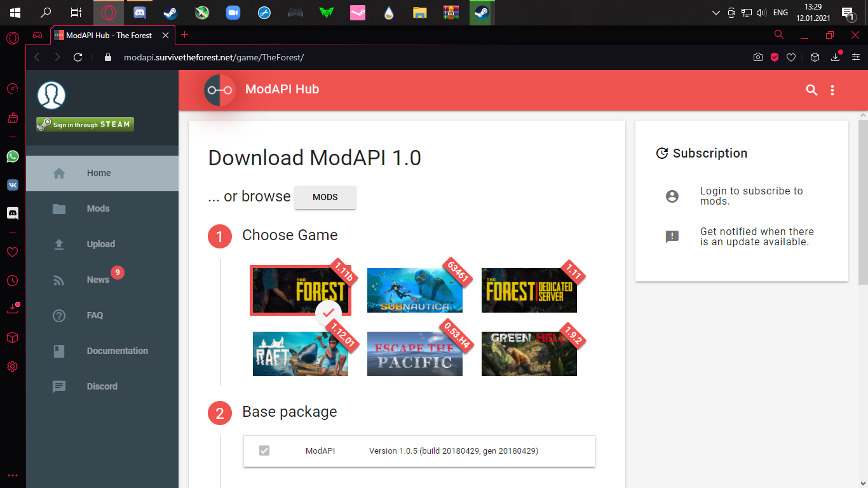Open a new browser tab
The height and width of the screenshot is (488, 868).
(185, 35)
